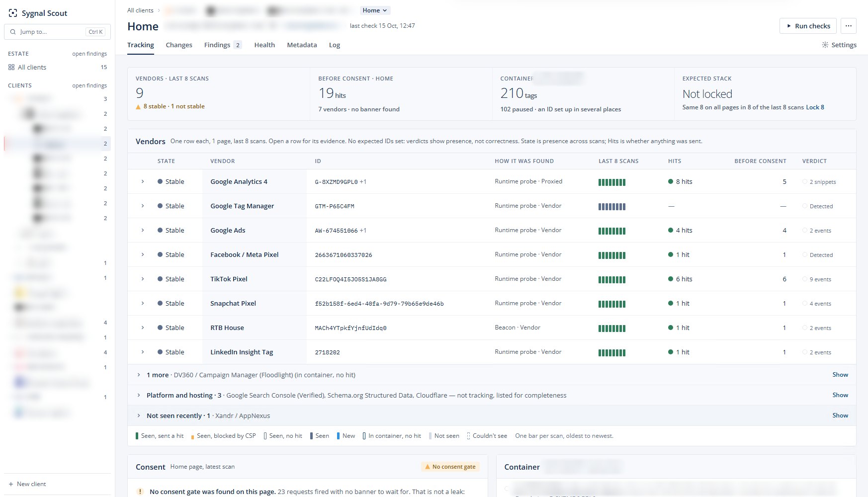Open the Log tab
The image size is (868, 497).
(x=335, y=45)
